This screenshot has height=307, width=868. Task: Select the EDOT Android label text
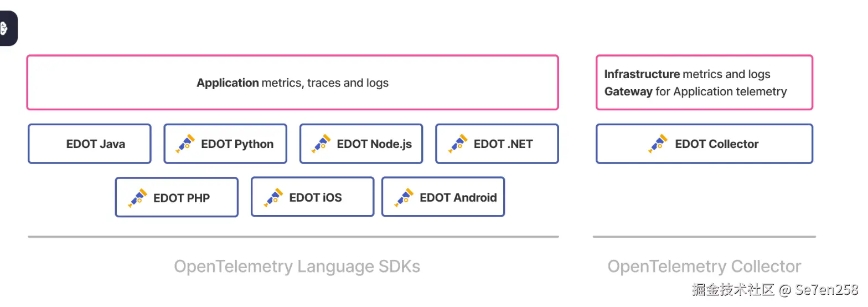458,197
